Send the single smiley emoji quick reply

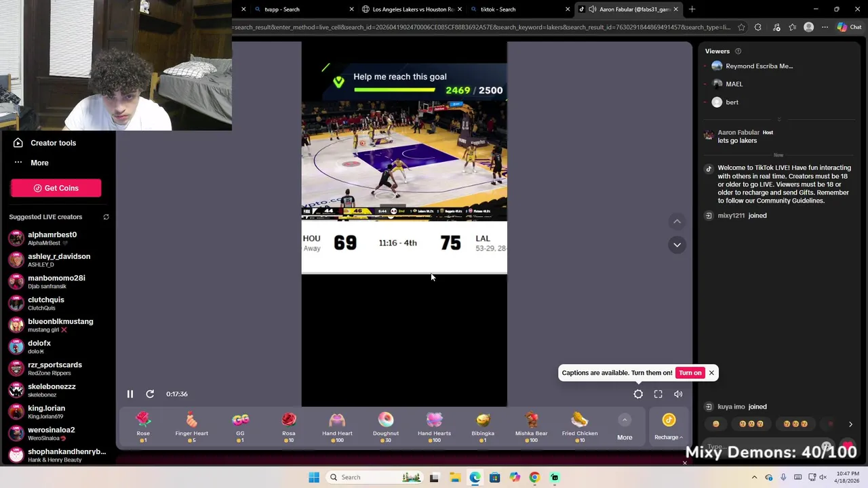[x=715, y=424]
